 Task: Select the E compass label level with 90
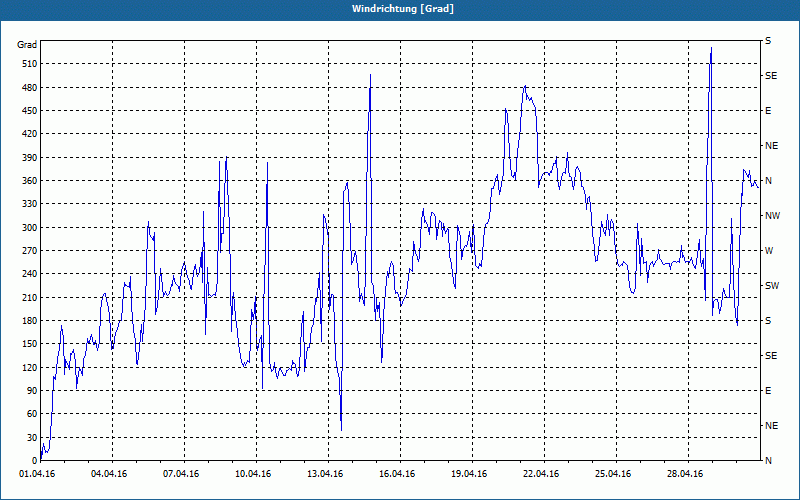(768, 391)
